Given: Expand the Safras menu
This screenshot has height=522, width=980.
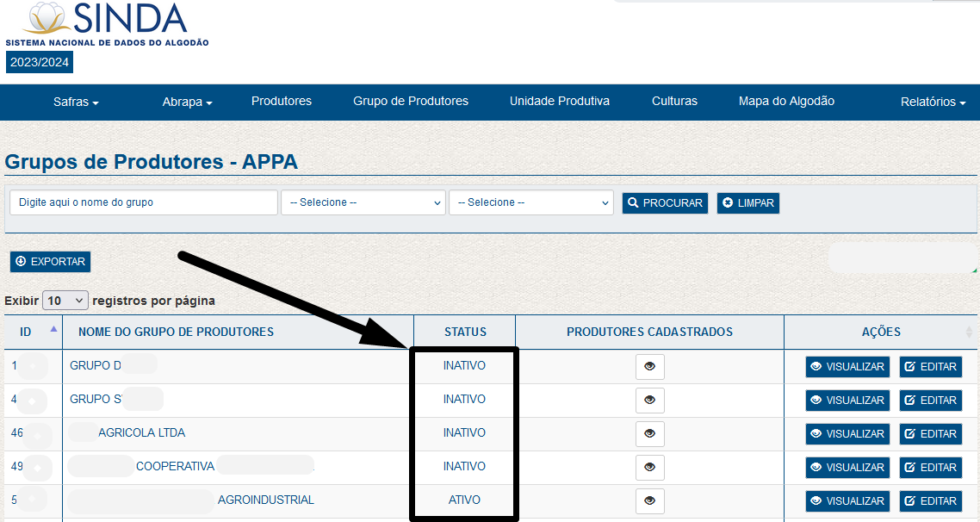Looking at the screenshot, I should 76,102.
